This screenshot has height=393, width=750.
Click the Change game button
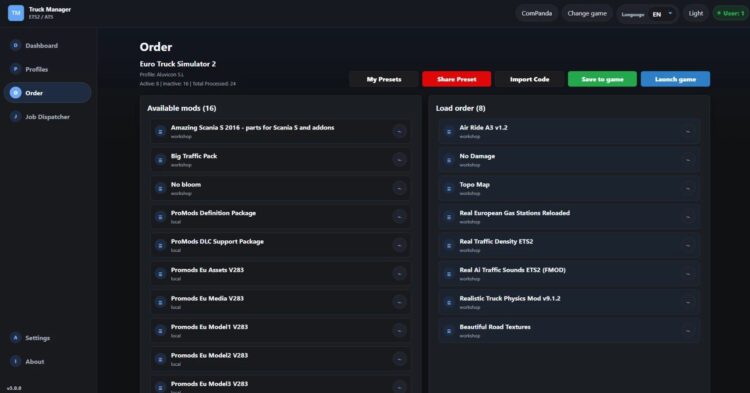pos(587,13)
